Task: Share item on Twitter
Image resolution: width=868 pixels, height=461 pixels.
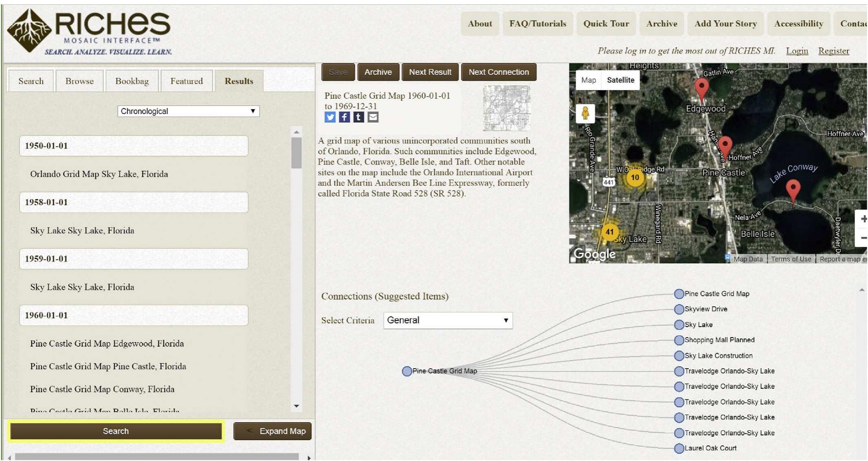Action: point(330,117)
